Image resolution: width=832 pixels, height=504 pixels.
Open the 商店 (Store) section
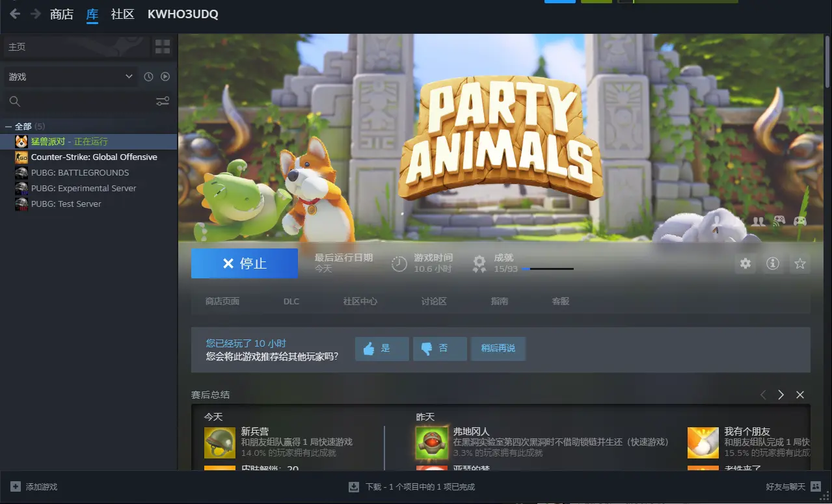[62, 14]
